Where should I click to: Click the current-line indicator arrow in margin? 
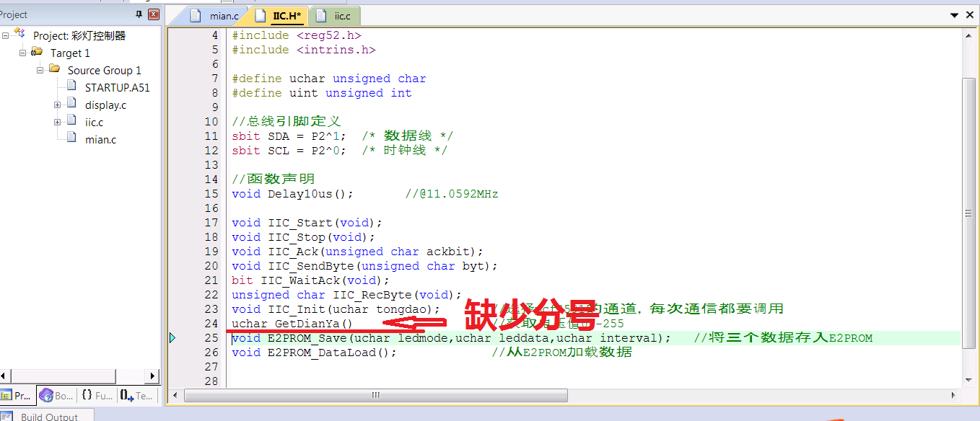tap(173, 337)
